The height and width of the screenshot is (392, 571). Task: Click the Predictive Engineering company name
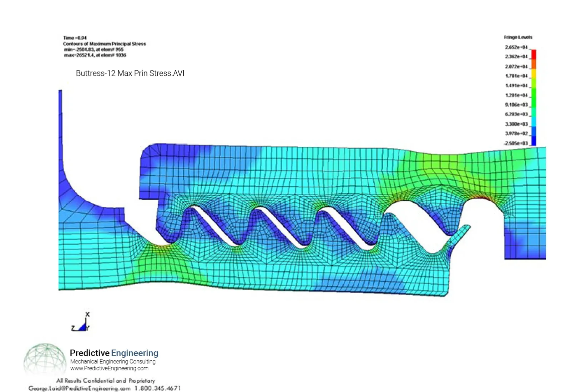[x=114, y=353]
